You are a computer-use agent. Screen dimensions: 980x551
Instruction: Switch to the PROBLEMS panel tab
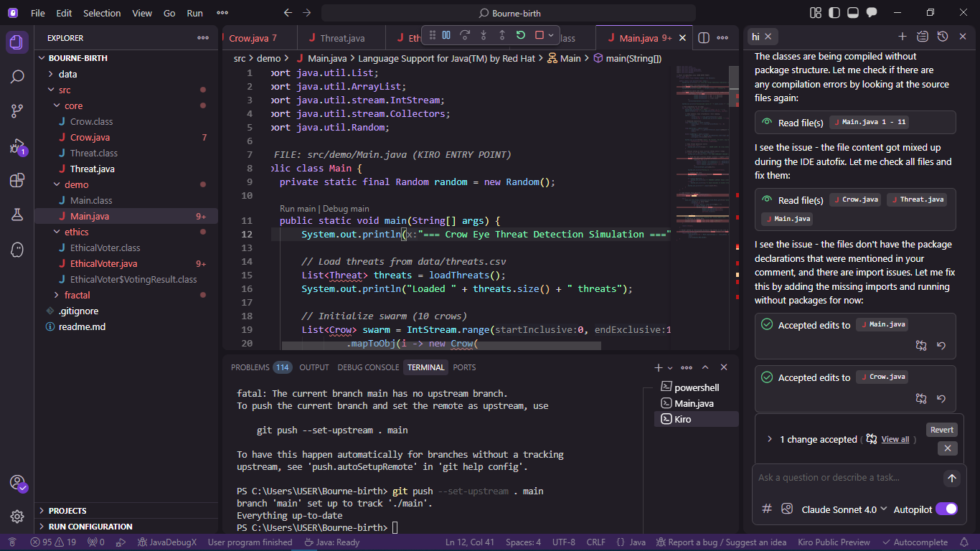261,367
